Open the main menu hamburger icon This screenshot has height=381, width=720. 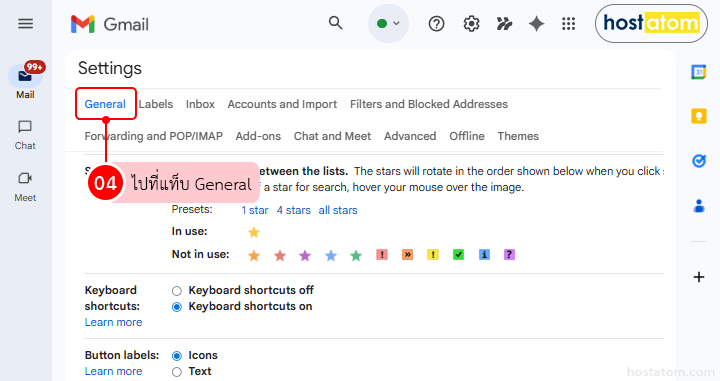click(x=25, y=23)
